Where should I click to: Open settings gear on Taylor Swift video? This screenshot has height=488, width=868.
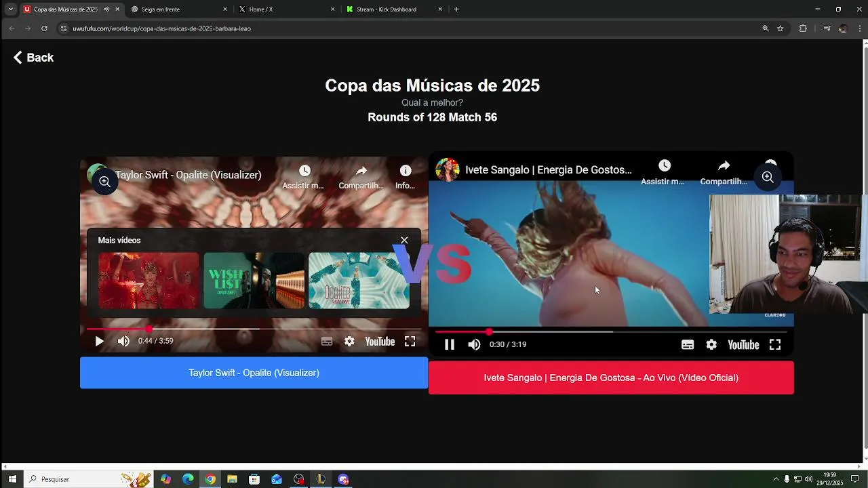point(349,342)
